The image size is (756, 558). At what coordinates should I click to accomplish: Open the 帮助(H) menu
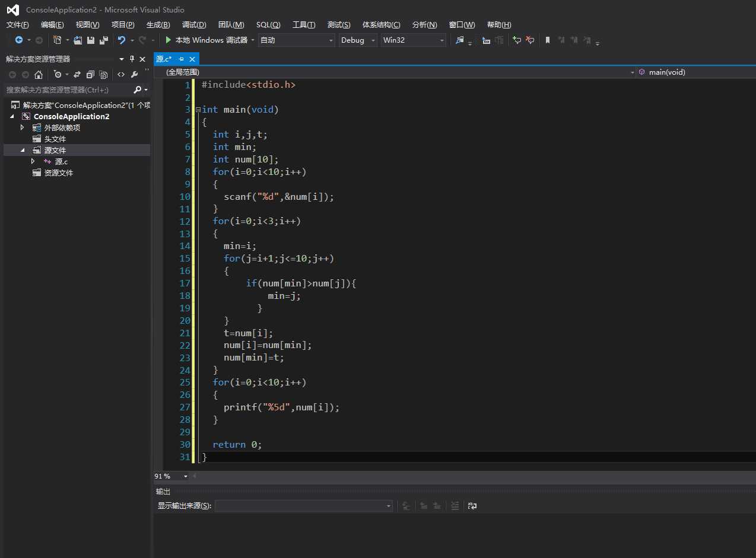point(498,25)
